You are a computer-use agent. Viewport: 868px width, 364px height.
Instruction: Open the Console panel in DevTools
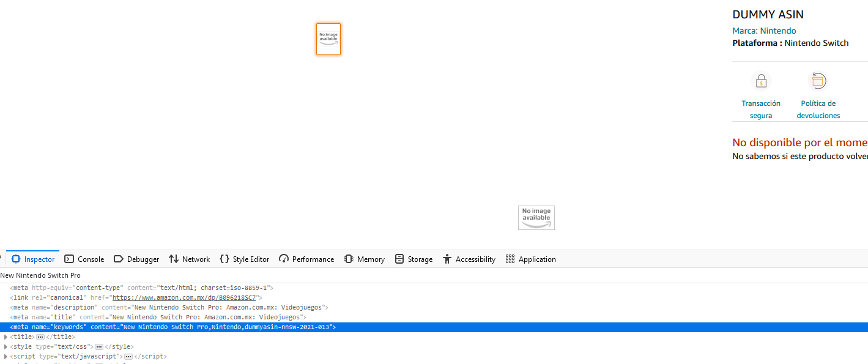point(84,259)
